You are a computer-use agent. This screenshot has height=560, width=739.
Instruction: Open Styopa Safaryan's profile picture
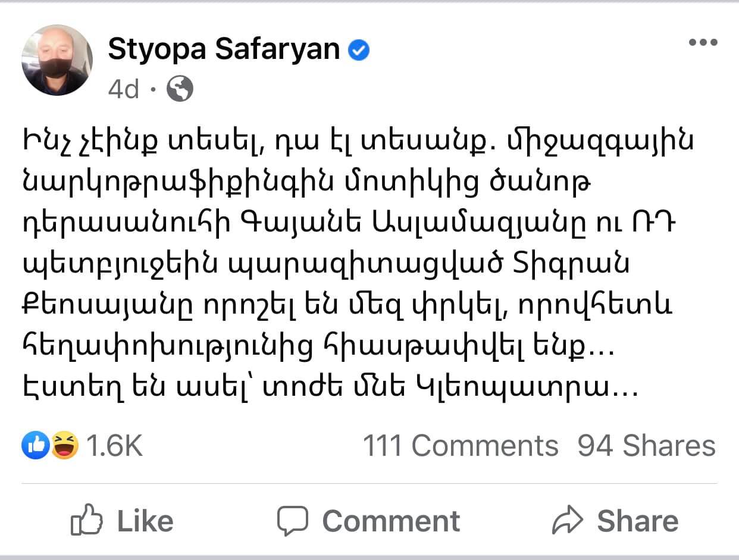57,60
